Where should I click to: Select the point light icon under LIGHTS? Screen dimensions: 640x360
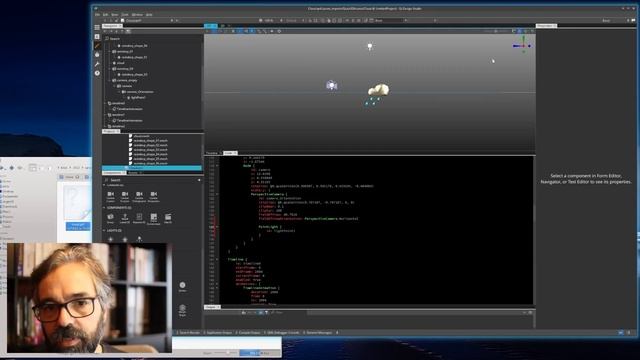(x=125, y=239)
